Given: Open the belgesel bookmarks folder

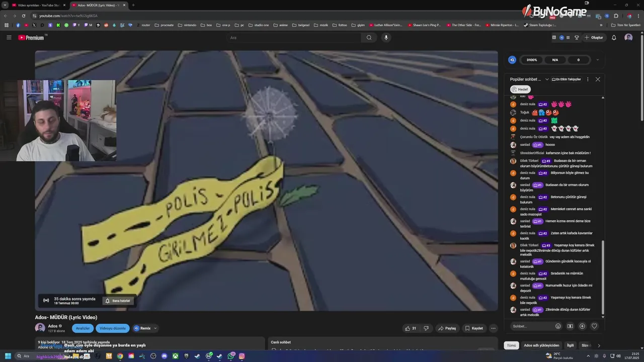Looking at the screenshot, I should point(300,25).
